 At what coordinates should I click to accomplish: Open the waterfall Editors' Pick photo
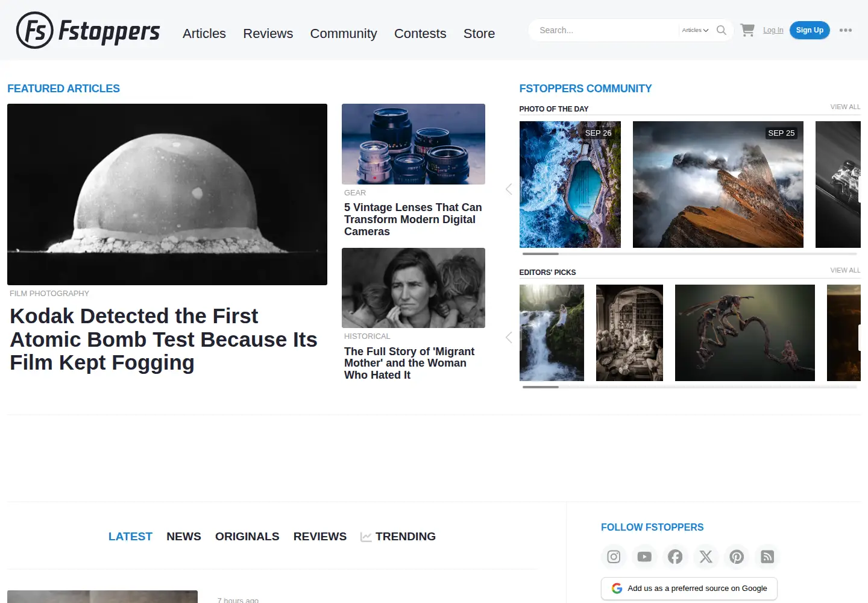coord(552,333)
